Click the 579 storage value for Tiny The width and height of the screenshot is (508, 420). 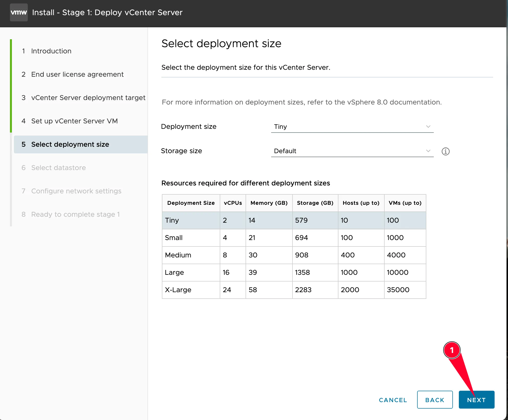coord(315,220)
